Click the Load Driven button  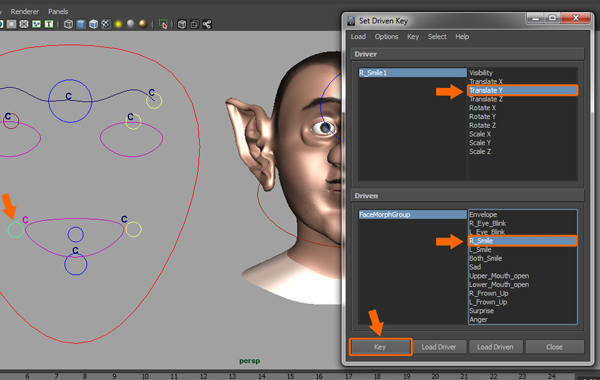495,347
